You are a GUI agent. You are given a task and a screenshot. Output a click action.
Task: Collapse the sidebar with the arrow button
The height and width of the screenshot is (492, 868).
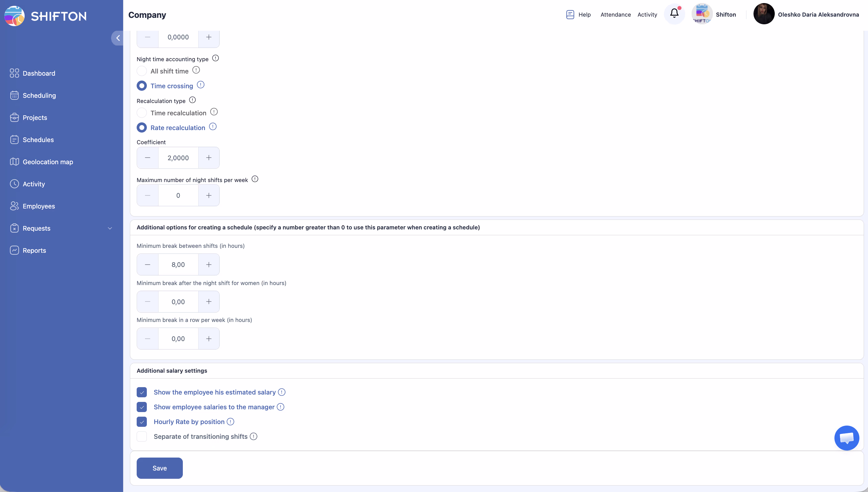coord(118,38)
